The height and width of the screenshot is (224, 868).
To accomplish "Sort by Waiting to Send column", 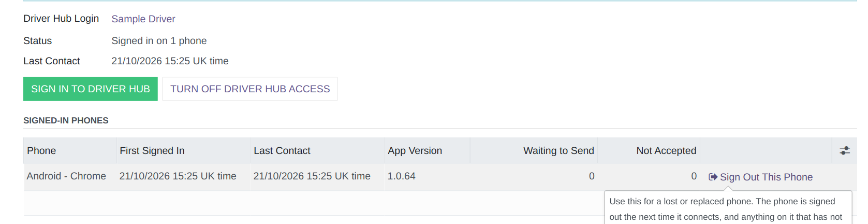I will [534, 151].
